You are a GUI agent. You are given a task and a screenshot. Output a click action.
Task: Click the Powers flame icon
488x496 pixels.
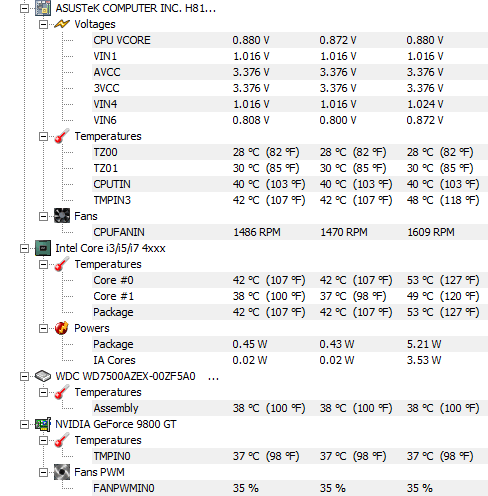[x=62, y=328]
